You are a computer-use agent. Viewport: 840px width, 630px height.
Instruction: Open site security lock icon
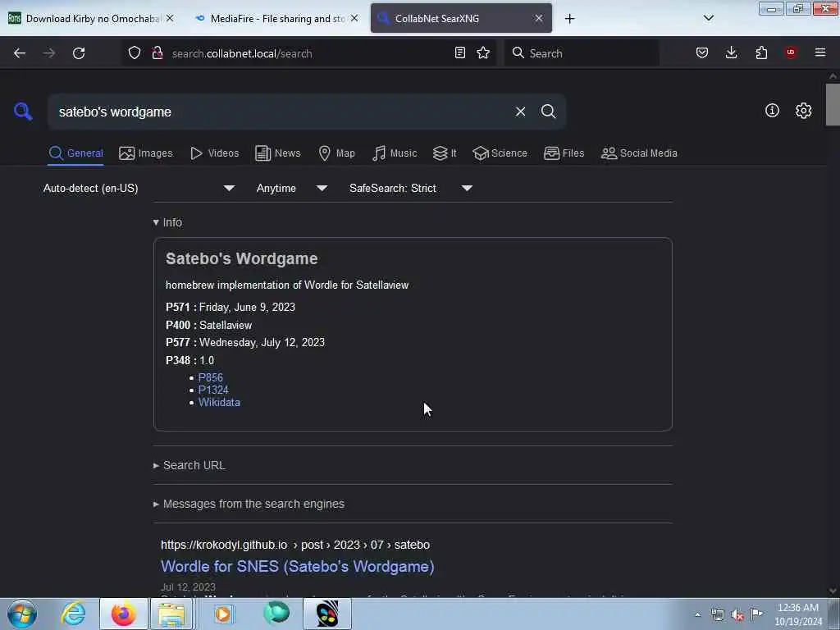157,52
